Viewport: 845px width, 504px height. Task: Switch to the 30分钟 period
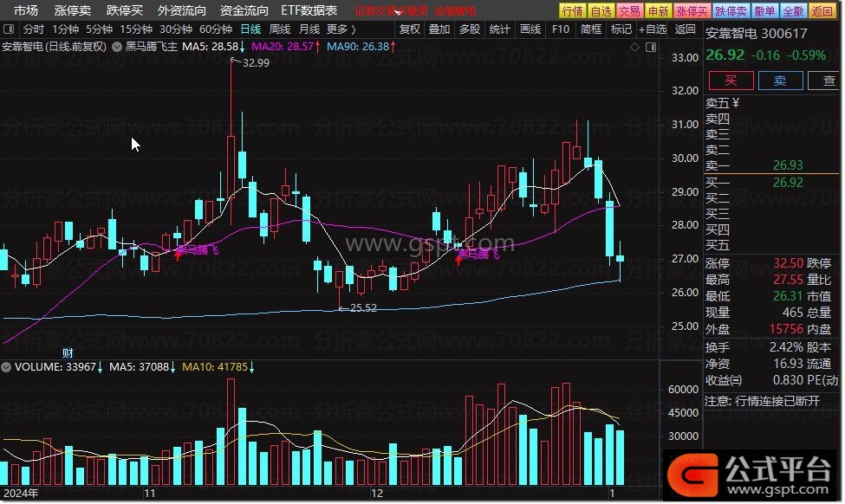(x=176, y=29)
